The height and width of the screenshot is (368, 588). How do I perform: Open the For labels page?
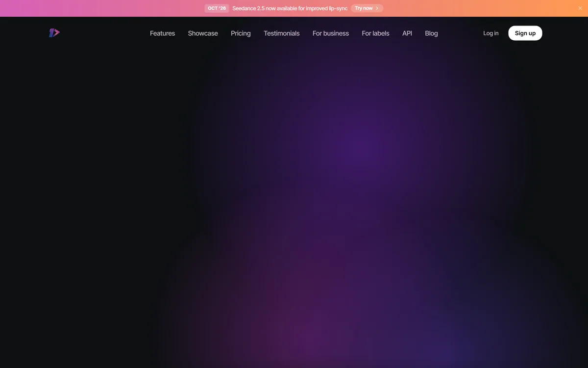375,33
